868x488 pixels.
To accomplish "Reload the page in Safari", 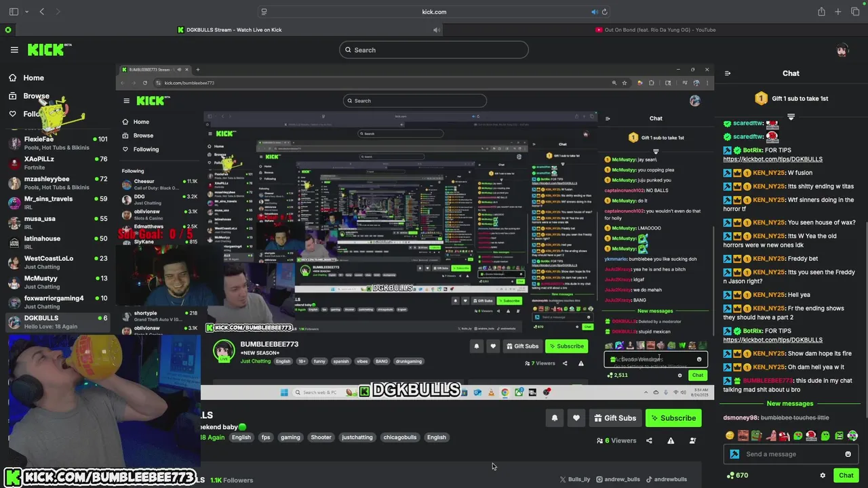I will 604,12.
